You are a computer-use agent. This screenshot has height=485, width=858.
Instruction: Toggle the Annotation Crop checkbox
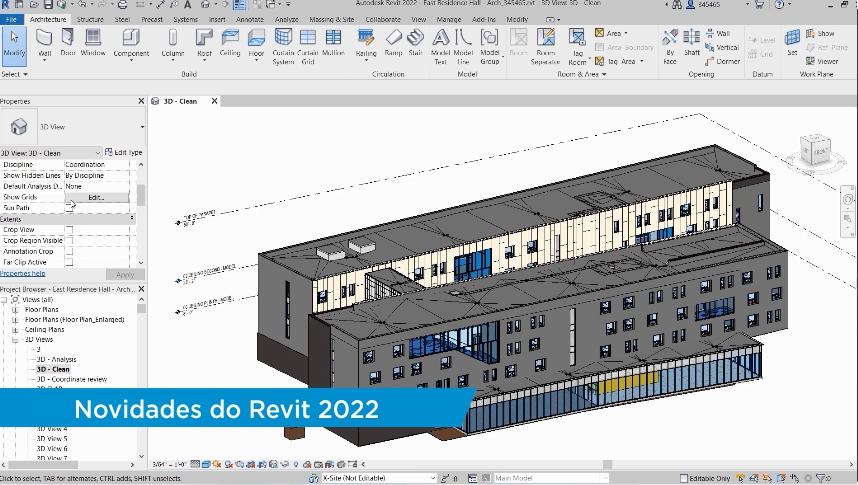[69, 252]
